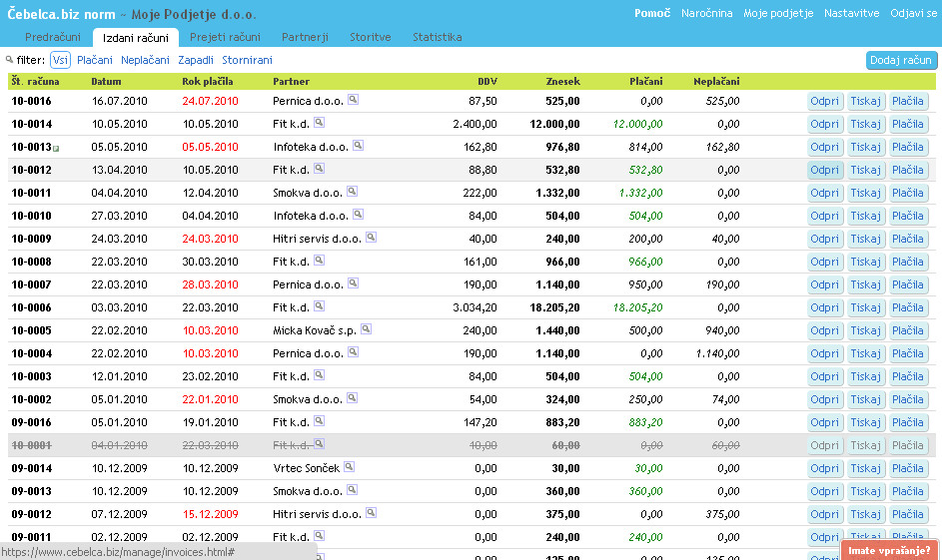Screen dimensions: 942x560
Task: Show only Neplačani invoices
Action: pos(145,60)
